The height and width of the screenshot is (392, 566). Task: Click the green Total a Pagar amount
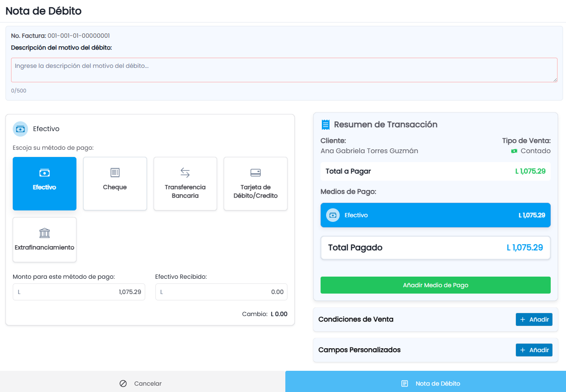pos(530,171)
